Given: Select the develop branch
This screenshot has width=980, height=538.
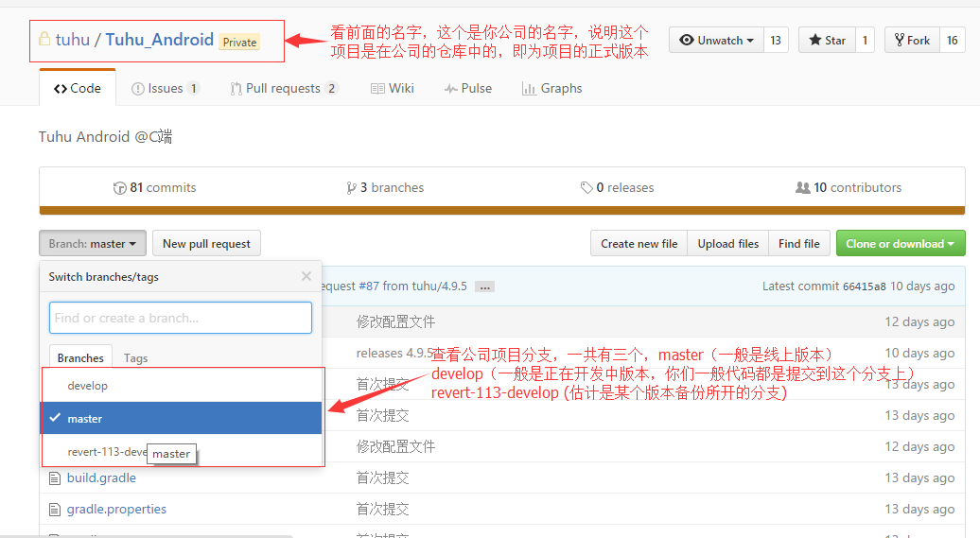Looking at the screenshot, I should point(182,386).
